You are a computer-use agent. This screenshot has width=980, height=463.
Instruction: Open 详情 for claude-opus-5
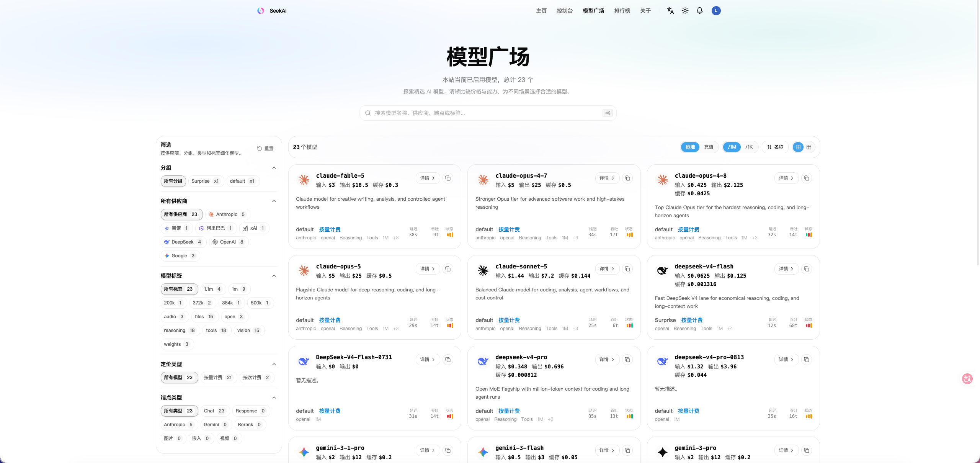(428, 269)
